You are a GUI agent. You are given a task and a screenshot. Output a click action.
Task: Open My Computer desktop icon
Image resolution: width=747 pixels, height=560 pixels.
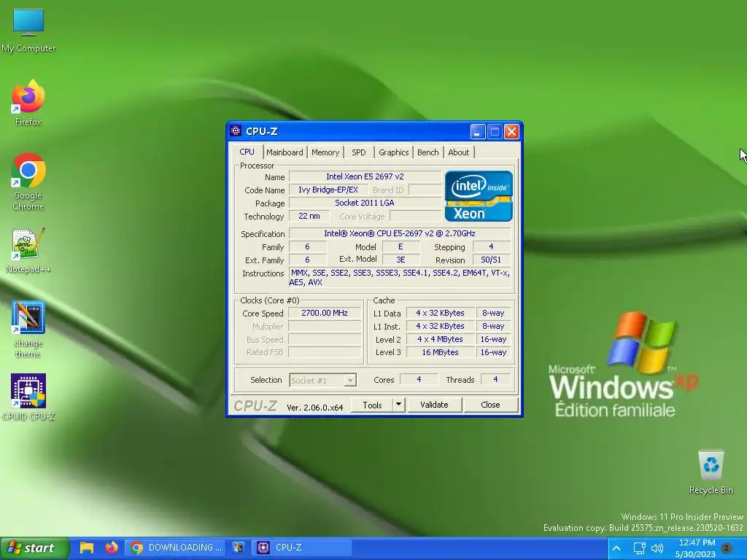tap(28, 29)
